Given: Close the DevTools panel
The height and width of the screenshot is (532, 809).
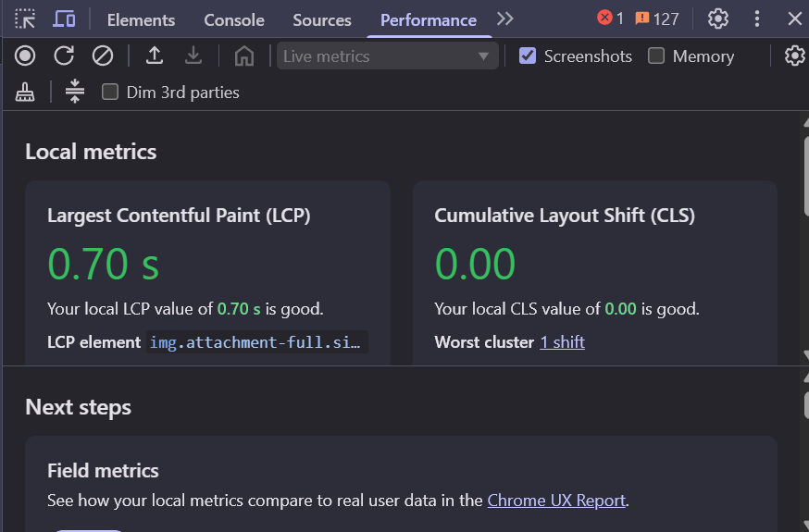Looking at the screenshot, I should coord(795,19).
